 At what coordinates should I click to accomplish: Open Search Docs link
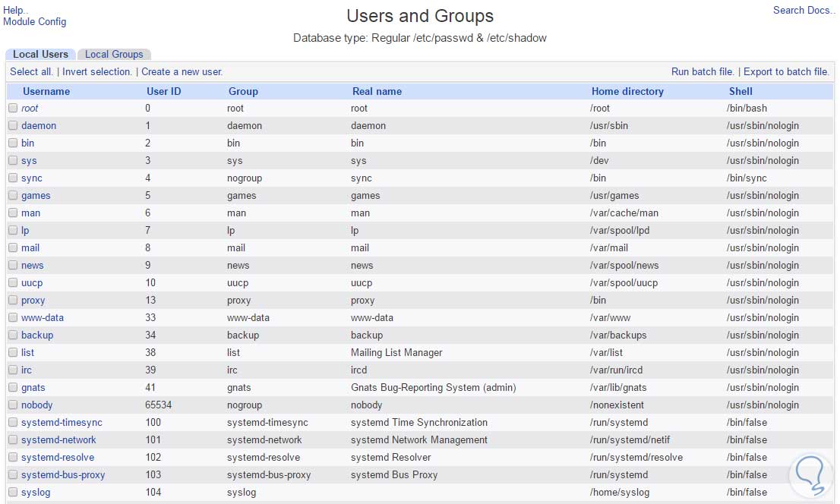[804, 10]
